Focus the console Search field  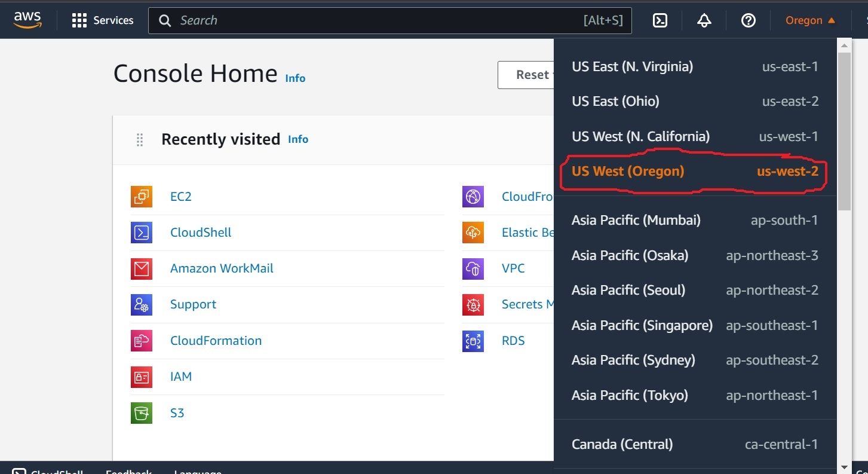click(x=389, y=20)
